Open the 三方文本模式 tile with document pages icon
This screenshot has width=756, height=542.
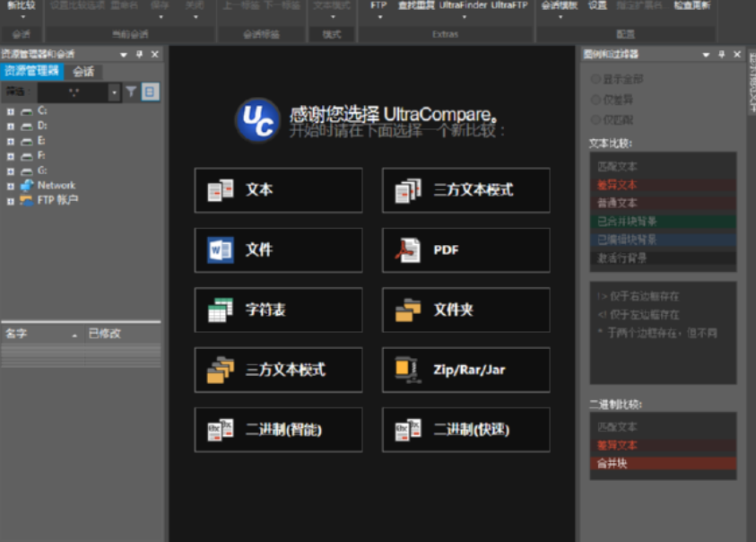465,190
